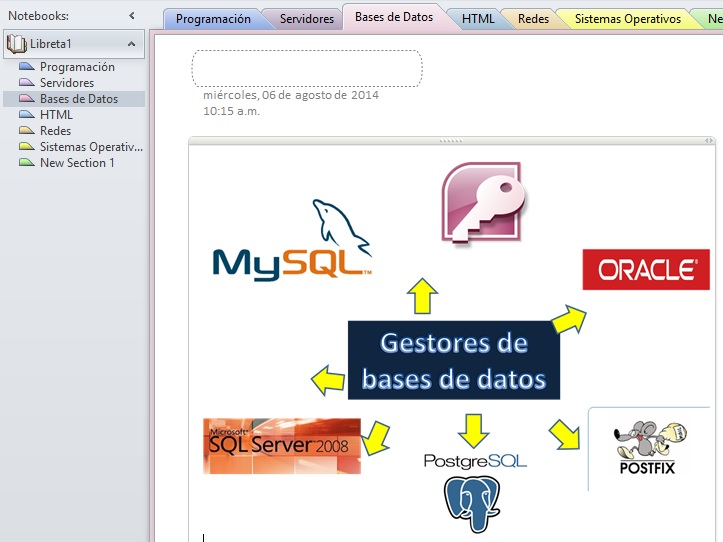Open Sistemas Operativ... section in the sidebar
Screen dimensions: 723x542
point(91,147)
